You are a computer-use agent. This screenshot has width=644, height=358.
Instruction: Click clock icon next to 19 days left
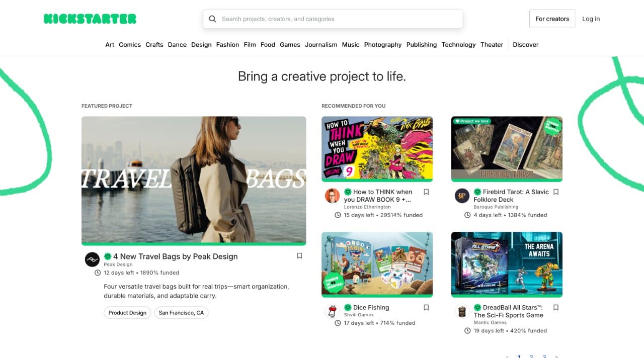pyautogui.click(x=467, y=330)
